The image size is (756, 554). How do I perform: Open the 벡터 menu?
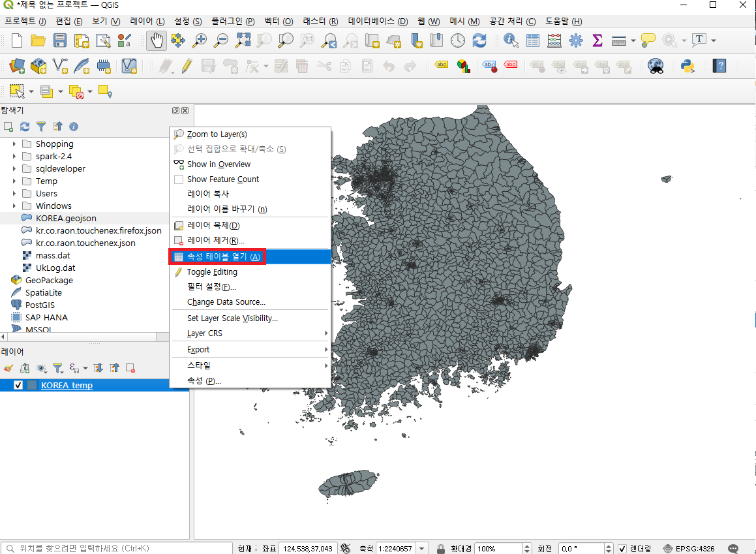[x=278, y=22]
